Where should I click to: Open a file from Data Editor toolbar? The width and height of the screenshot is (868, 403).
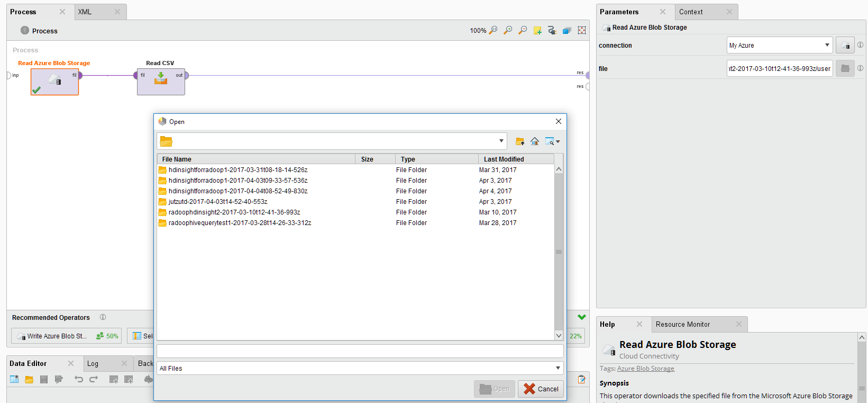point(29,379)
